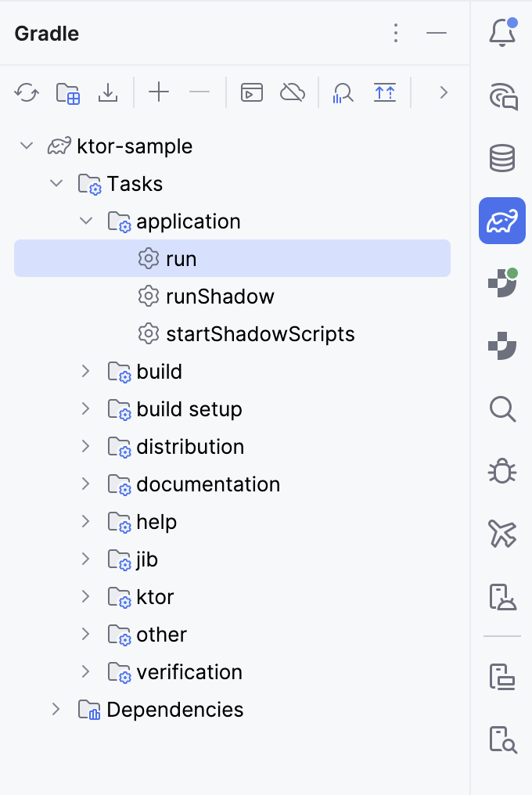This screenshot has height=795, width=532.
Task: Select the ktor-sample project label
Action: (135, 146)
